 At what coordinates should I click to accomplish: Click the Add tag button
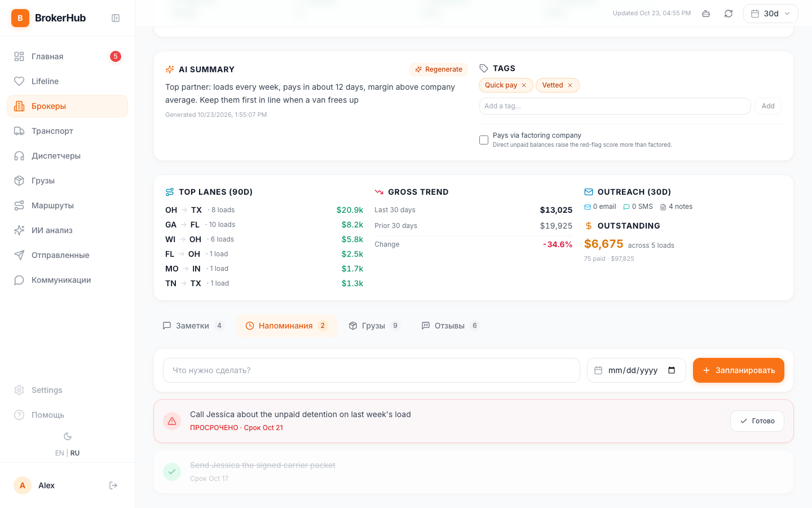[768, 106]
